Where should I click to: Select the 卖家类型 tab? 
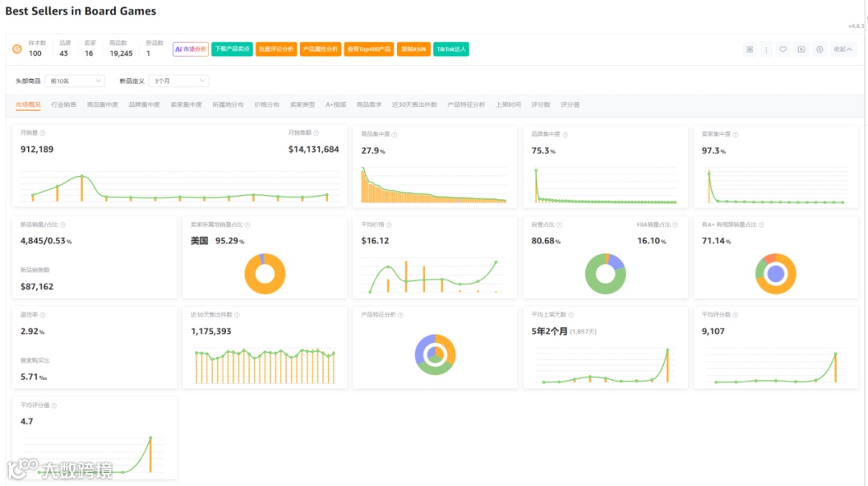(302, 104)
